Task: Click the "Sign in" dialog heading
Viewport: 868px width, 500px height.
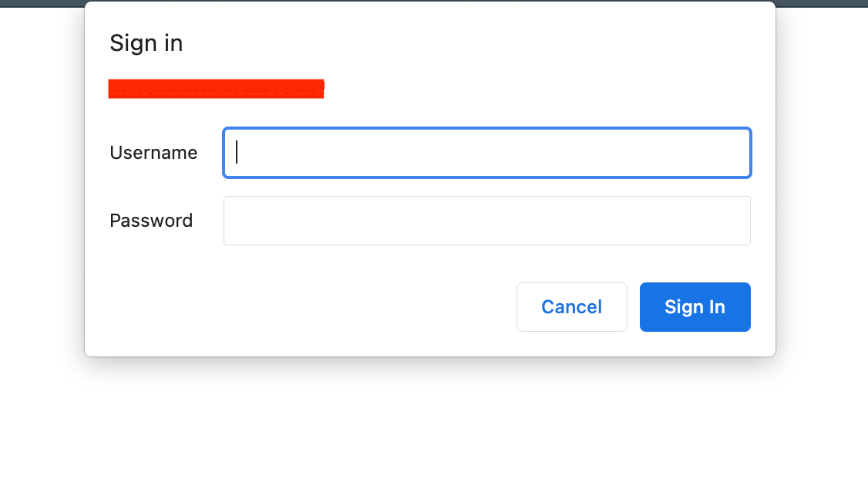Action: coord(146,43)
